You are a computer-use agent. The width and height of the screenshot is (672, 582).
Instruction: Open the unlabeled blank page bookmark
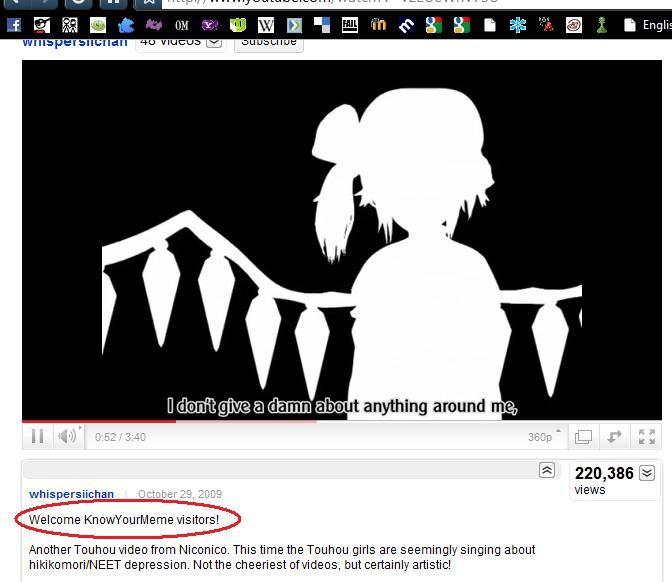(x=490, y=25)
